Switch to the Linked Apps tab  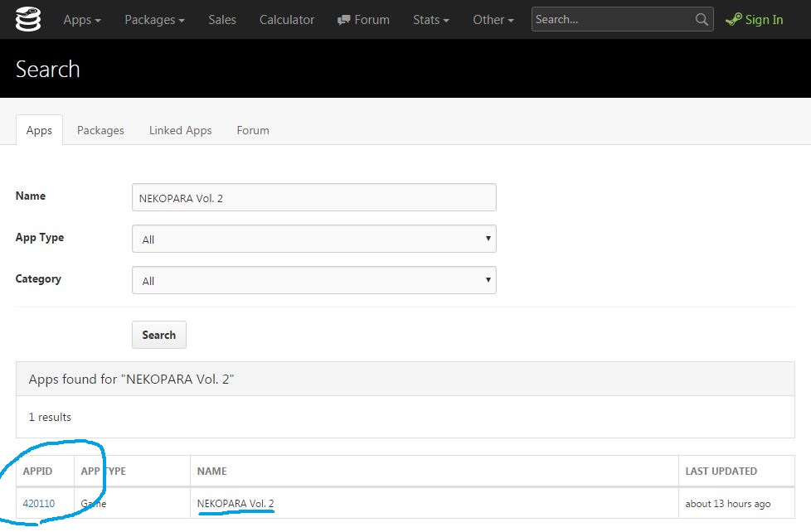coord(180,130)
